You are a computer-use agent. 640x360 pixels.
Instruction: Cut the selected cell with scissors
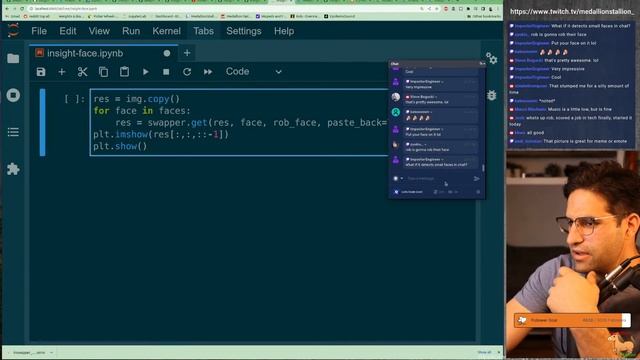(x=82, y=72)
